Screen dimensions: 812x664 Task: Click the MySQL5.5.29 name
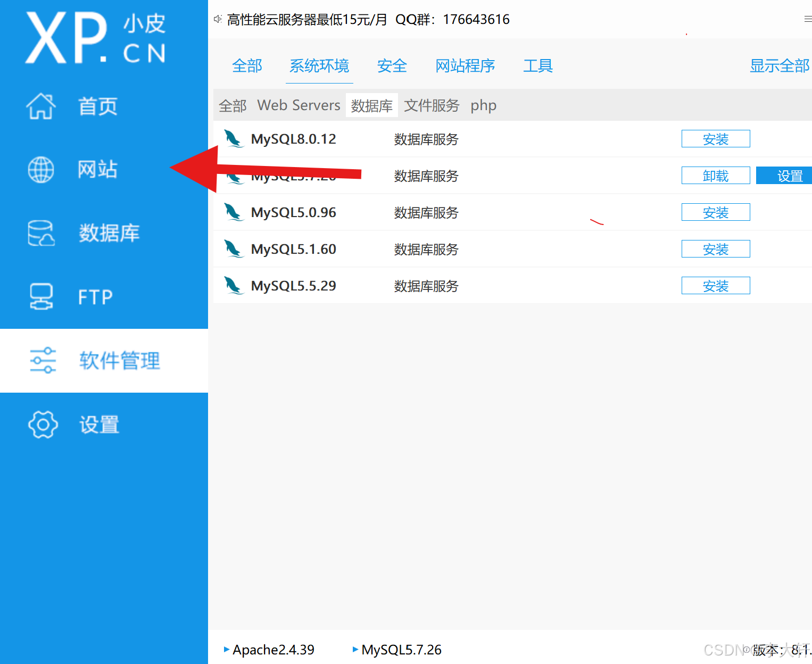pyautogui.click(x=294, y=286)
